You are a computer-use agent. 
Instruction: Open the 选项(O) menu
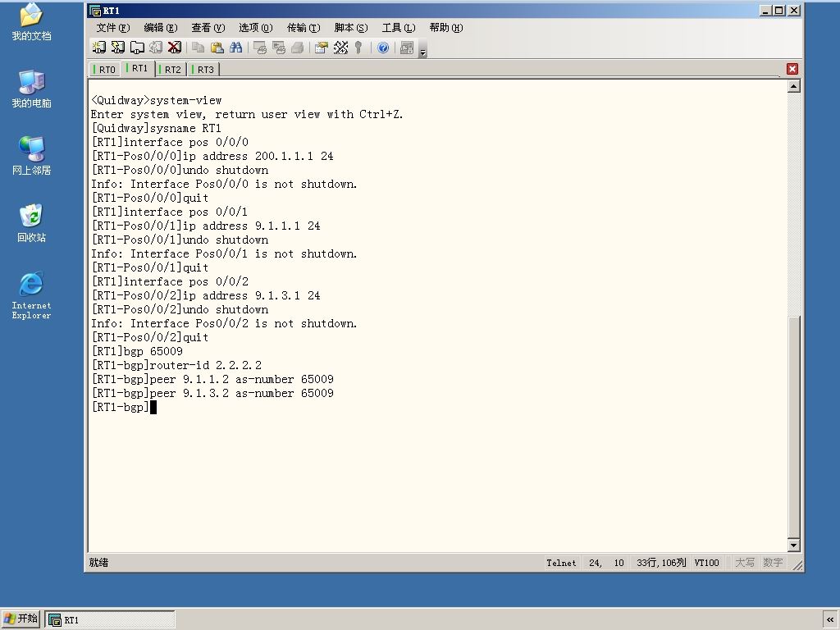[x=256, y=27]
